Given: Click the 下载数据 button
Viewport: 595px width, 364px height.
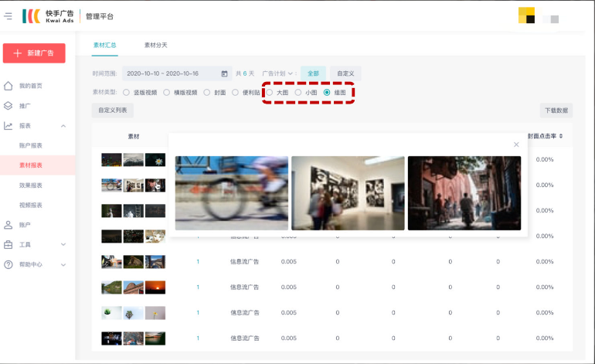Looking at the screenshot, I should 556,111.
